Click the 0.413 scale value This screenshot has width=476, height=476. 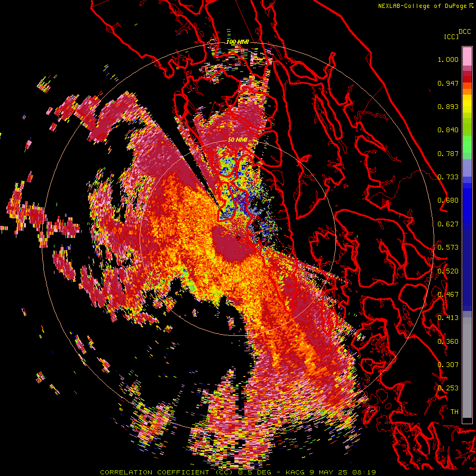(448, 318)
